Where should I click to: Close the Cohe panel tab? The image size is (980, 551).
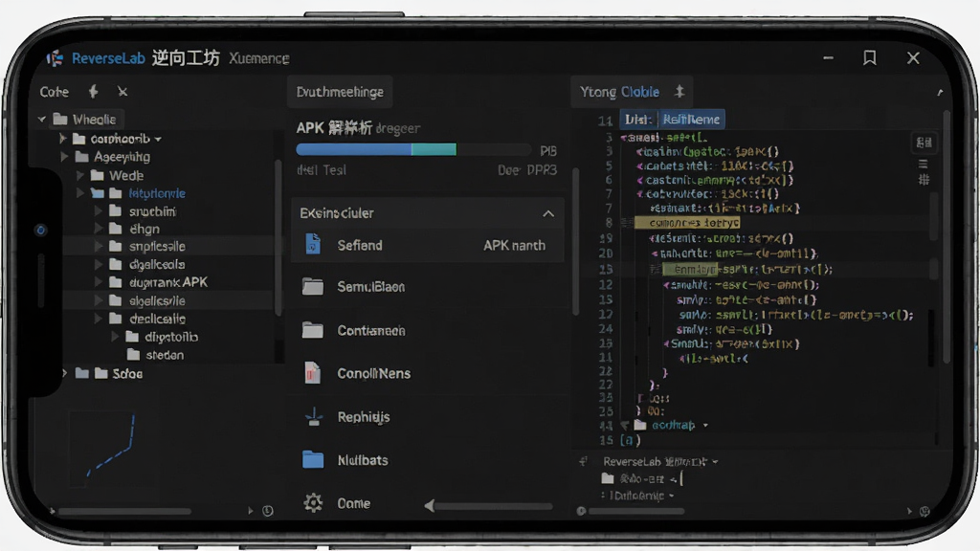click(x=122, y=92)
